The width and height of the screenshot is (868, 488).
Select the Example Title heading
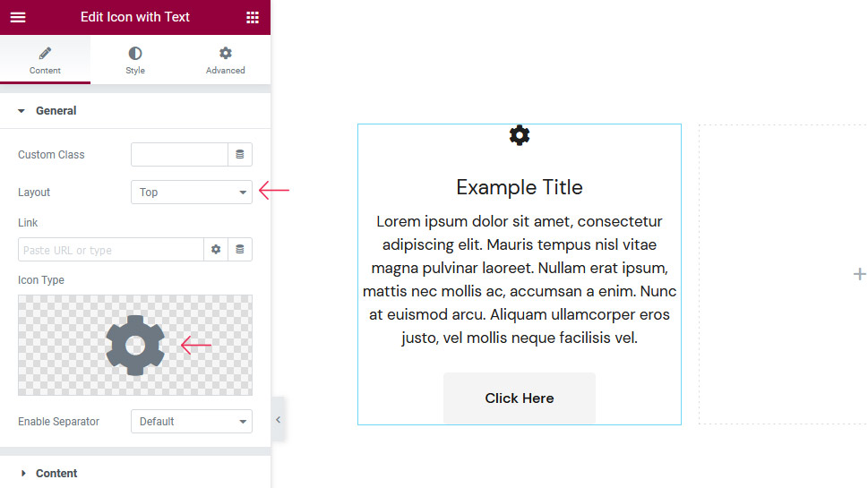(x=520, y=187)
